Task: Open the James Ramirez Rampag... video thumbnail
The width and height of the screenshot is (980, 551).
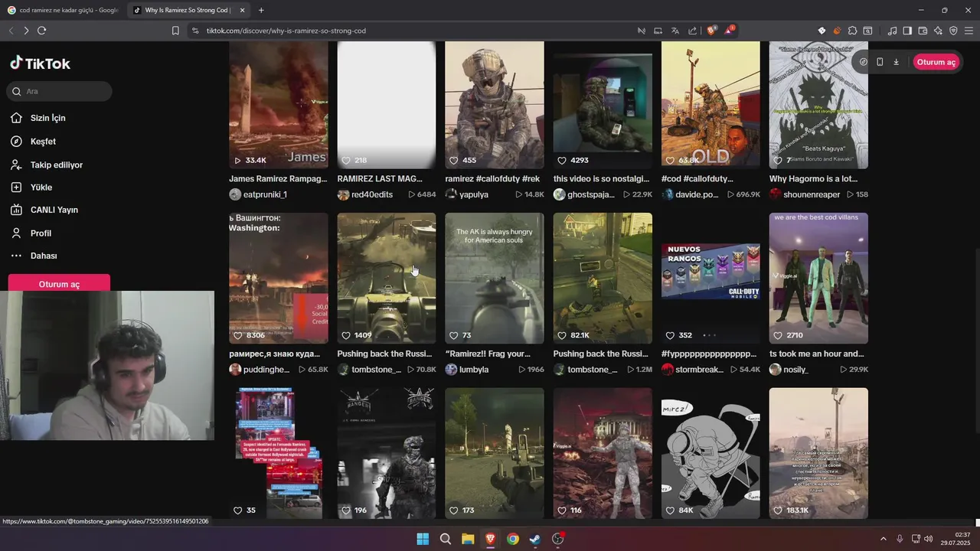Action: (279, 105)
